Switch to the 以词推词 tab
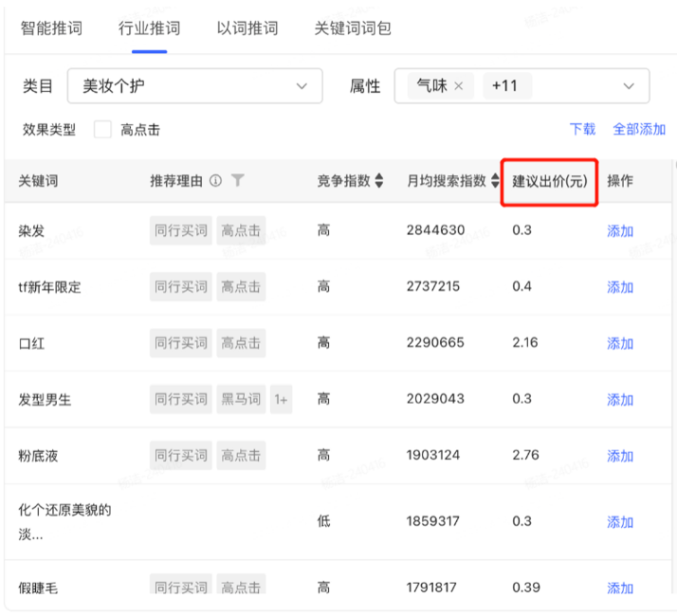Screen dimensions: 677x616 pos(247,28)
